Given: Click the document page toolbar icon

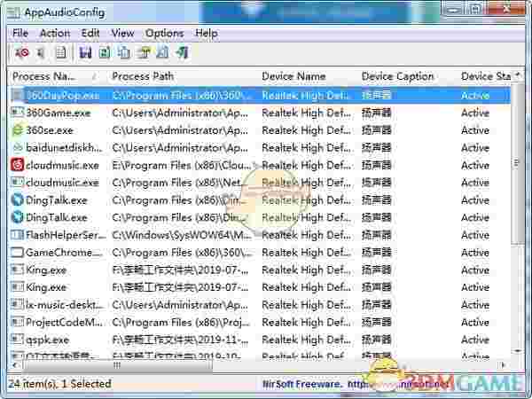Looking at the screenshot, I should [x=61, y=52].
